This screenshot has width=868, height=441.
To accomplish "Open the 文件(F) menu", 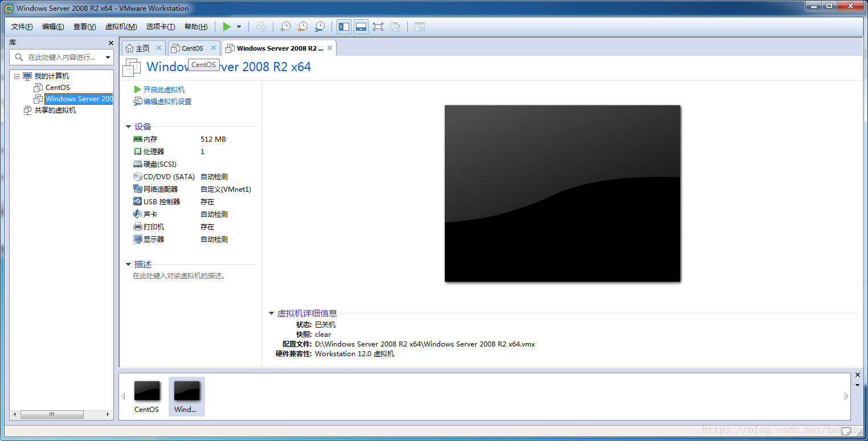I will [x=22, y=27].
